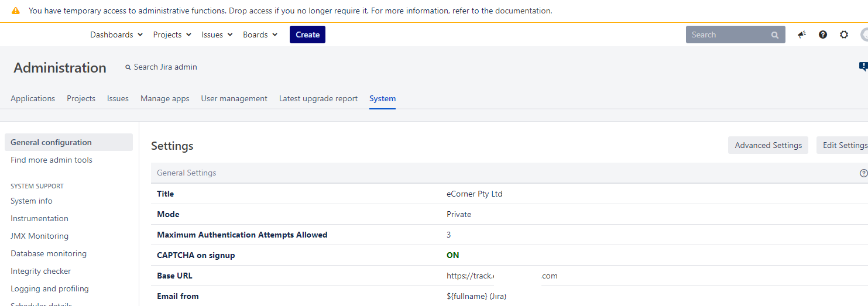Click the Mode row label
Screen dimensions: 868x306
[168, 214]
